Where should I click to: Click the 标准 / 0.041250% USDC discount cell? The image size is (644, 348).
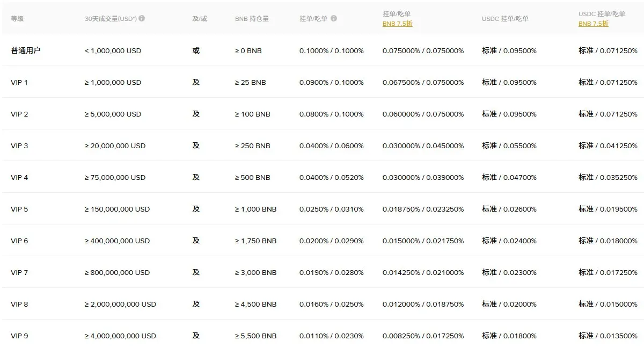pyautogui.click(x=608, y=146)
